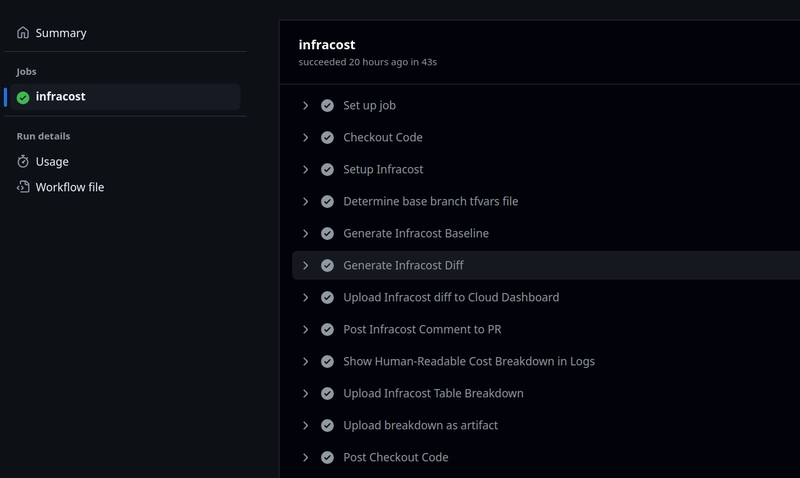This screenshot has width=800, height=478.
Task: Click check icon for Upload Infracost diff to Cloud Dashboard
Action: (x=327, y=297)
